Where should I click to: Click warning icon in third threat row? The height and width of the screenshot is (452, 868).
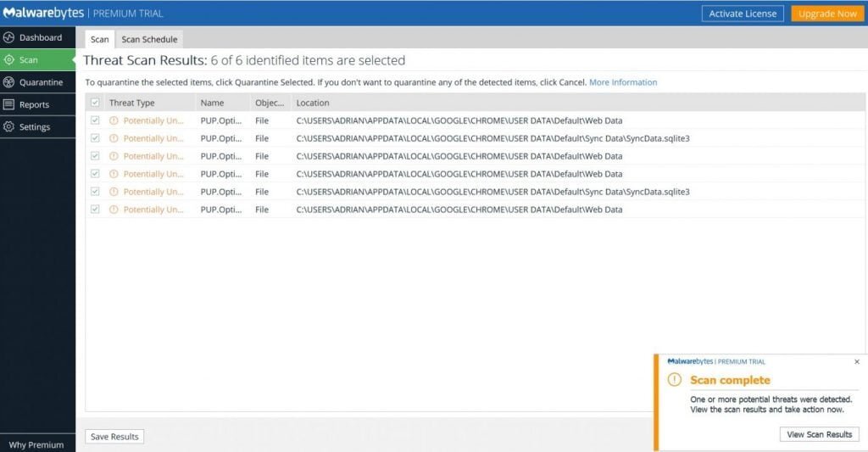pyautogui.click(x=114, y=156)
